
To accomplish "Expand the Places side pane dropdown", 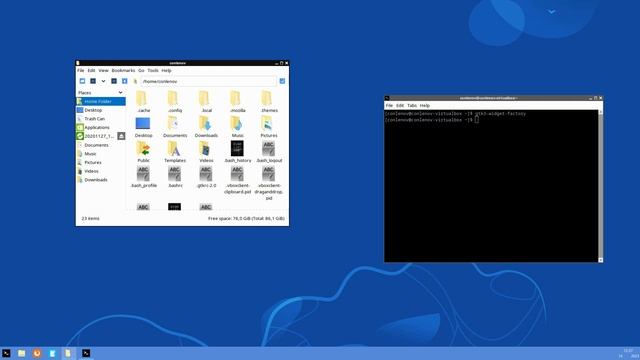I will [x=120, y=93].
